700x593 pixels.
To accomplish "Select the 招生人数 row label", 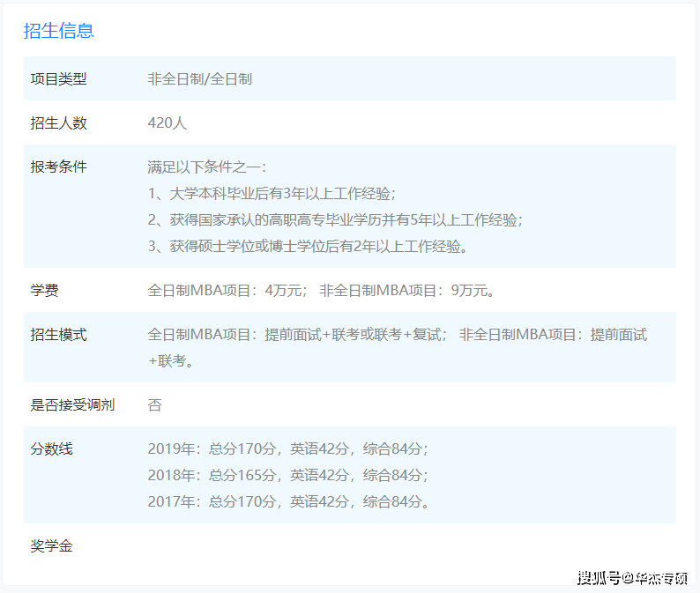I will [58, 123].
